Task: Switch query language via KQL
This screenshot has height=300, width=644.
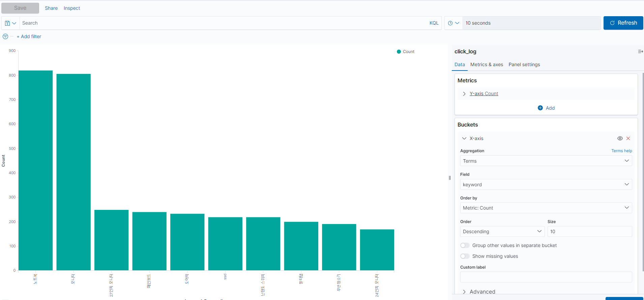Action: 434,23
